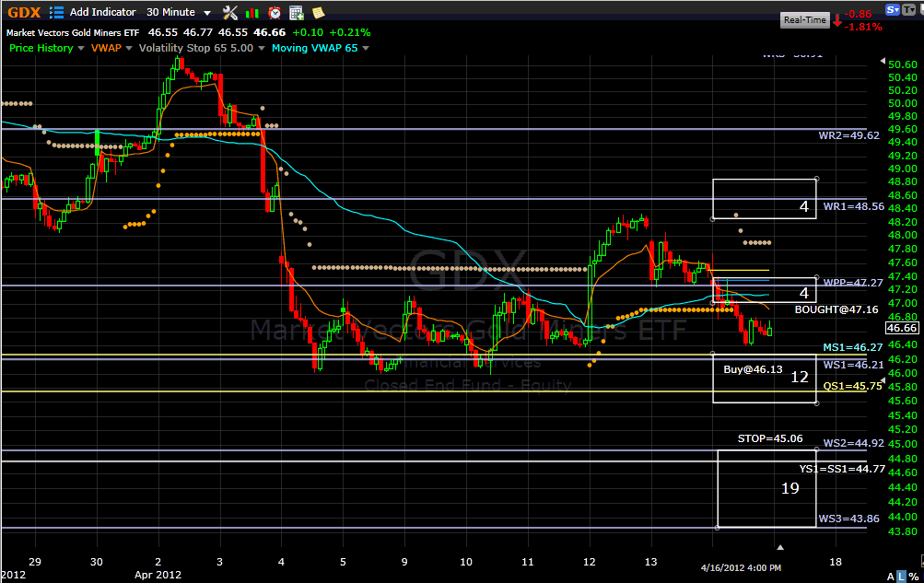924x583 pixels.
Task: Open the VWAP indicator menu
Action: (x=111, y=48)
